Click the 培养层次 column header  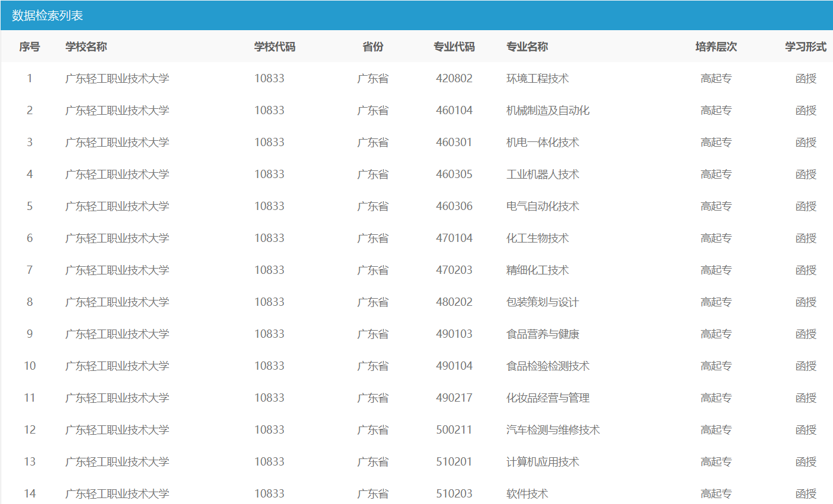coord(716,47)
